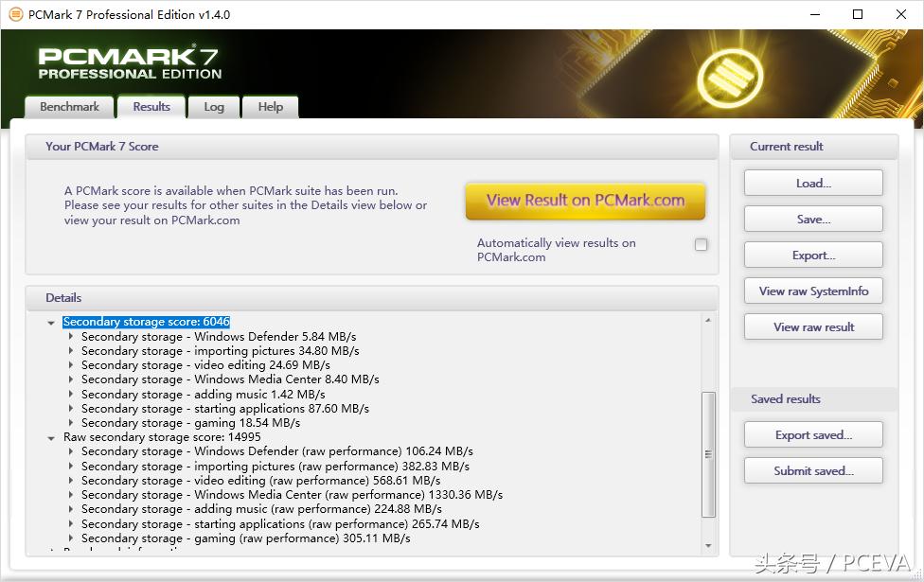The width and height of the screenshot is (924, 582).
Task: Click the Load... button
Action: [x=813, y=184]
